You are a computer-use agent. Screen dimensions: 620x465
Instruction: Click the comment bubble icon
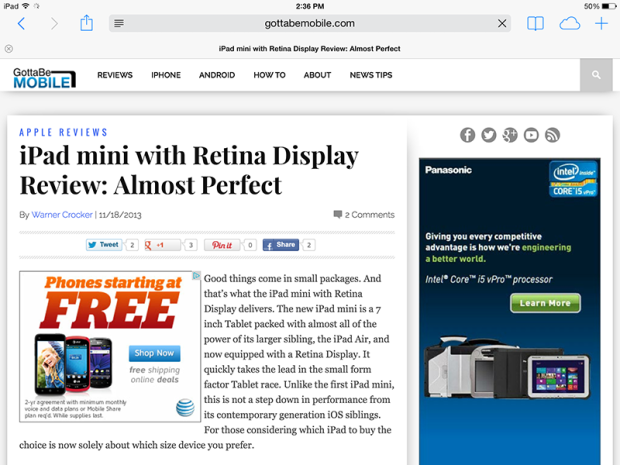[x=338, y=214]
